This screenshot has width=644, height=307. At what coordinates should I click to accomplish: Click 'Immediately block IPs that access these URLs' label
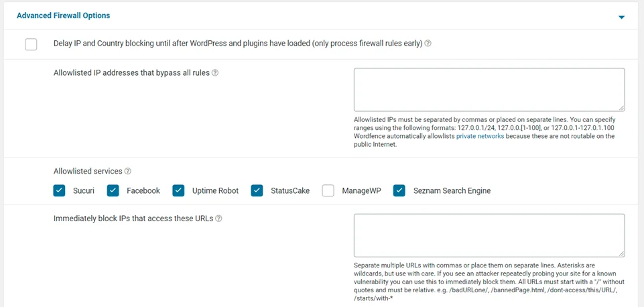coord(133,219)
